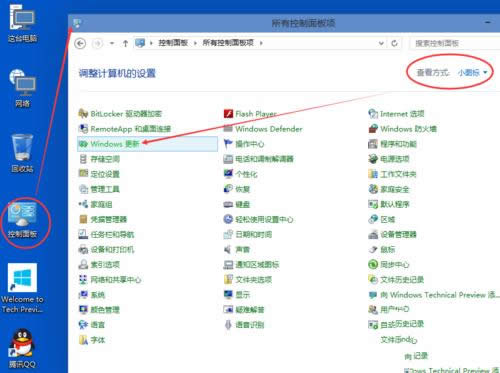This screenshot has width=500, height=373.
Task: Open the 恢复 link
Action: pos(243,189)
